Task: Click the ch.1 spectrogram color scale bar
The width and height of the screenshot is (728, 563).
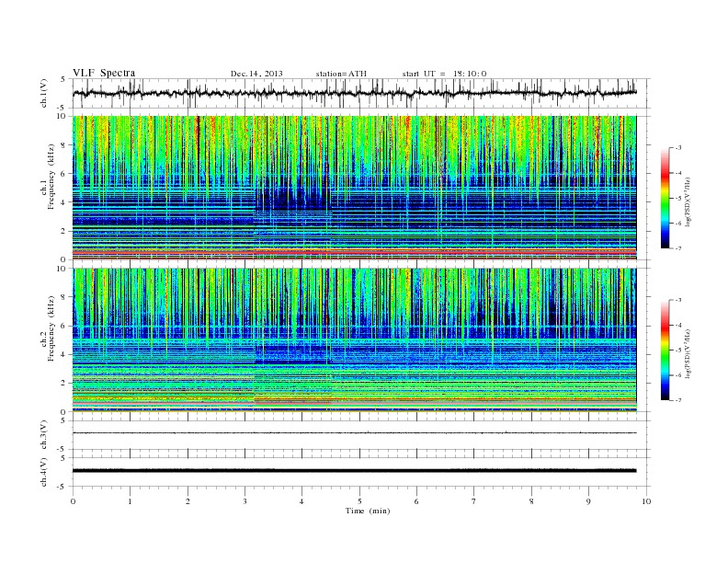Action: coord(665,198)
